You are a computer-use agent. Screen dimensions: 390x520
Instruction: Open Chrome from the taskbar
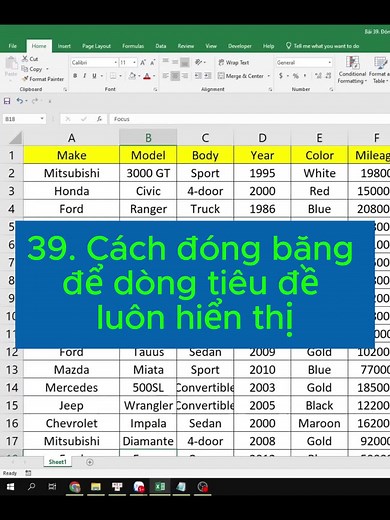[x=75, y=487]
